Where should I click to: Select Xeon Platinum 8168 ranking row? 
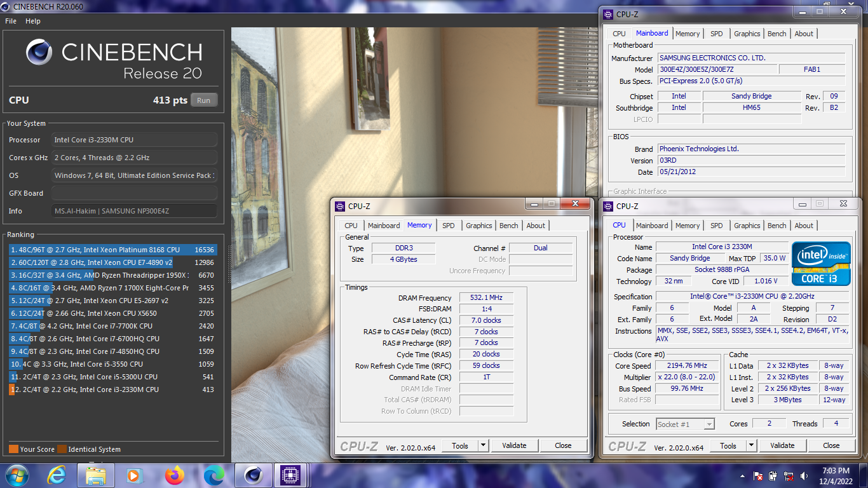pos(112,250)
